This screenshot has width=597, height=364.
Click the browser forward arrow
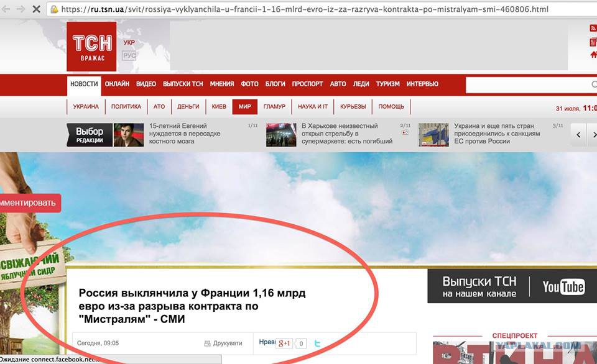click(21, 9)
